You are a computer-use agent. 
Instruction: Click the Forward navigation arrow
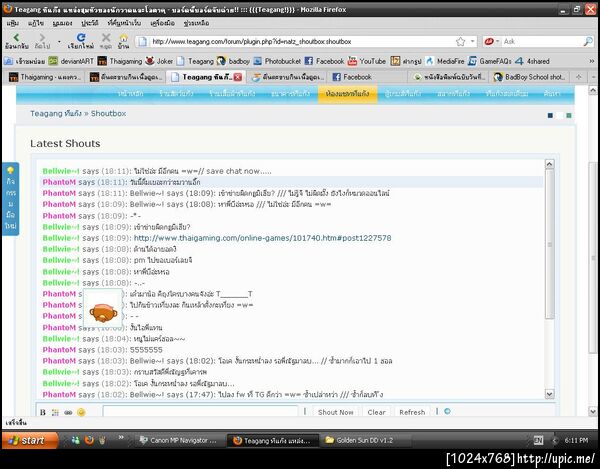click(42, 37)
